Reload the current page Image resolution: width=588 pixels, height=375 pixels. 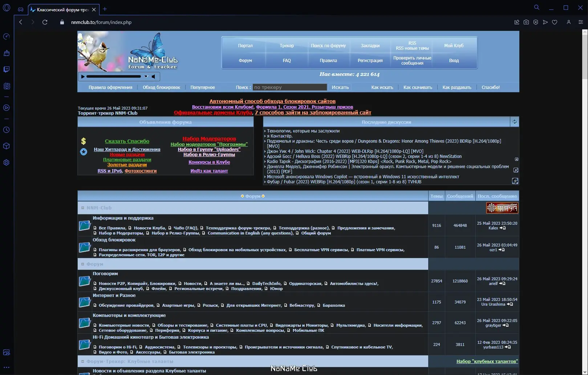point(45,22)
